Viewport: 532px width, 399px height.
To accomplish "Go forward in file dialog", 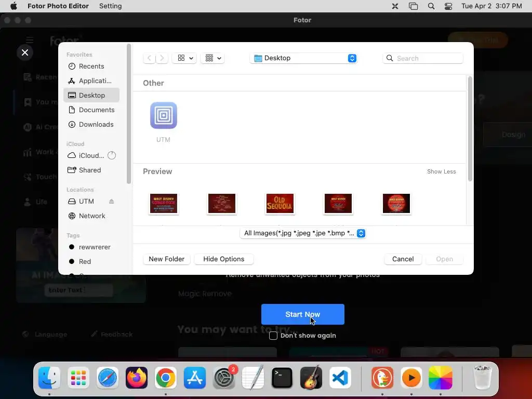I will coord(162,58).
